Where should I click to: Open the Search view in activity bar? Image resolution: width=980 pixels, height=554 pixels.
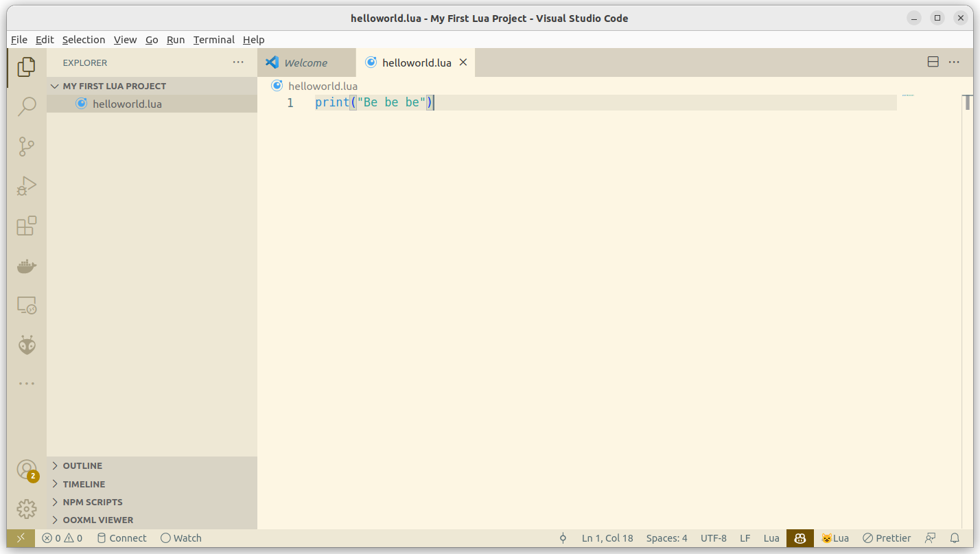pyautogui.click(x=27, y=106)
